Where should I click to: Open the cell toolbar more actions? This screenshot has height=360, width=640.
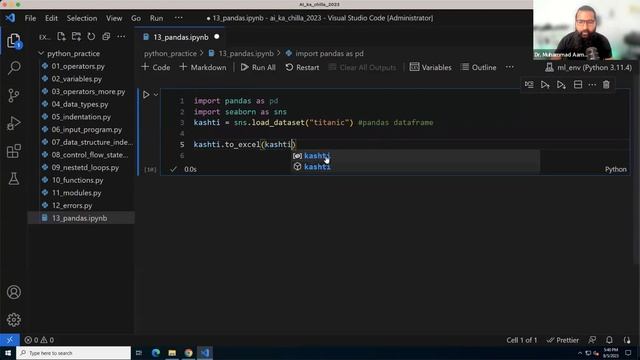[592, 84]
